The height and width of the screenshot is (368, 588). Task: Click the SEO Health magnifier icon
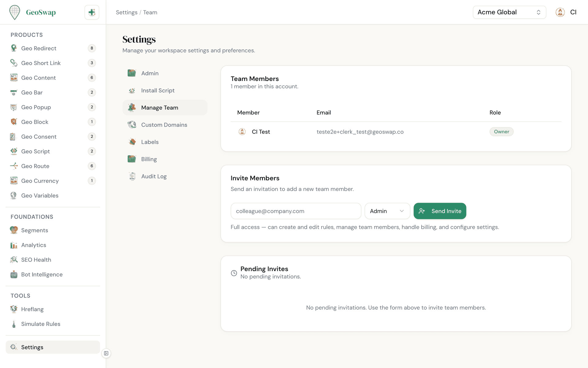(x=14, y=260)
